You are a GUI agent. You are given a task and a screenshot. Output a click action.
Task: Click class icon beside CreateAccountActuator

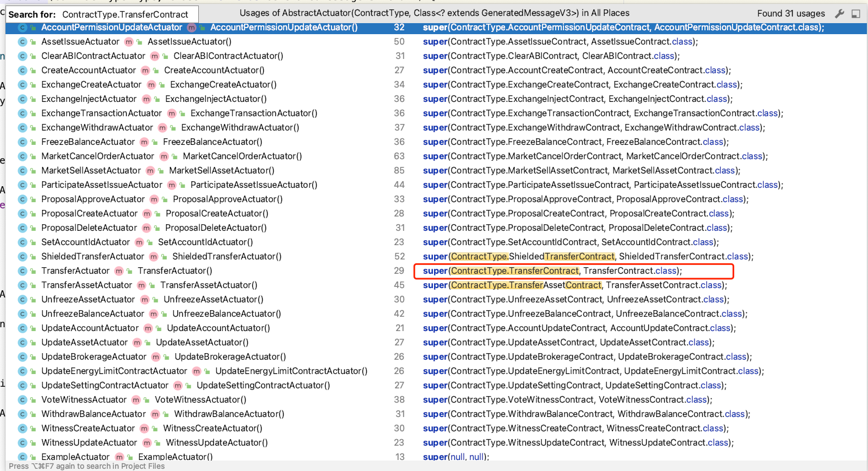[23, 71]
